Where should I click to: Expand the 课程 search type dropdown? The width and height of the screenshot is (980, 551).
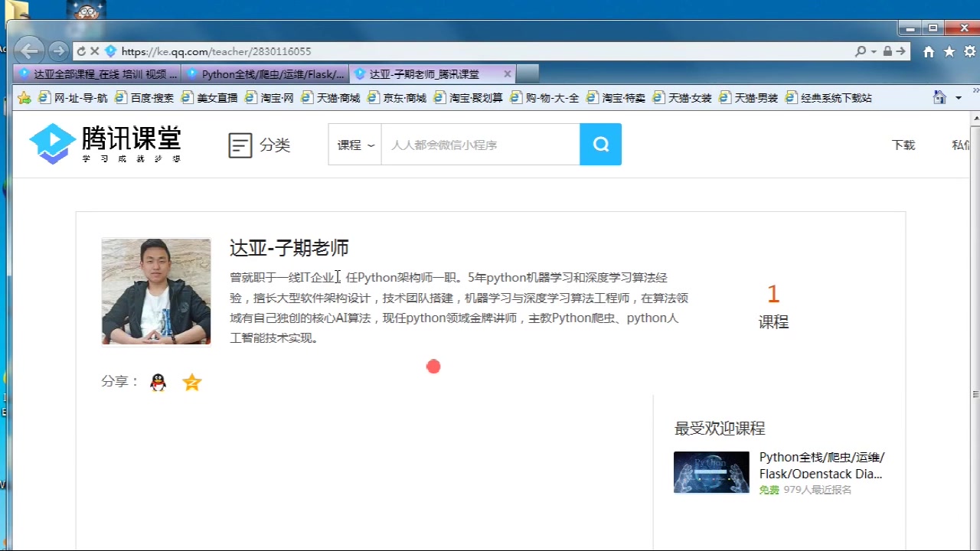coord(355,145)
